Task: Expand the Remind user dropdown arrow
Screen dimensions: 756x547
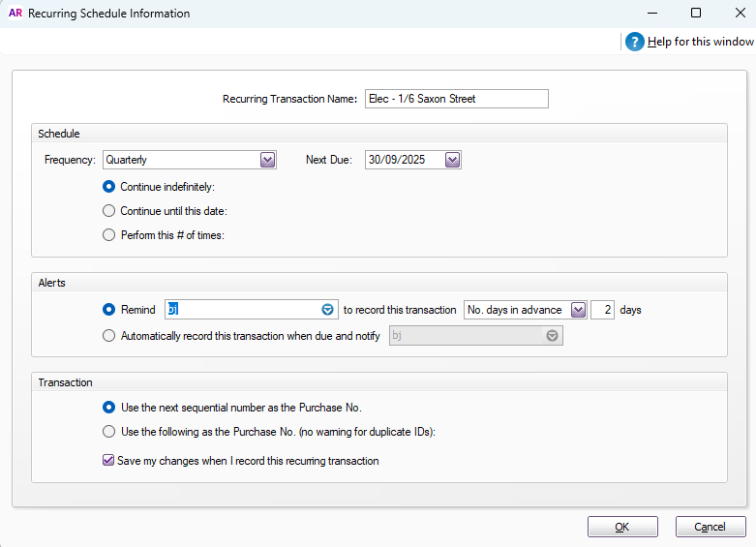Action: click(327, 310)
